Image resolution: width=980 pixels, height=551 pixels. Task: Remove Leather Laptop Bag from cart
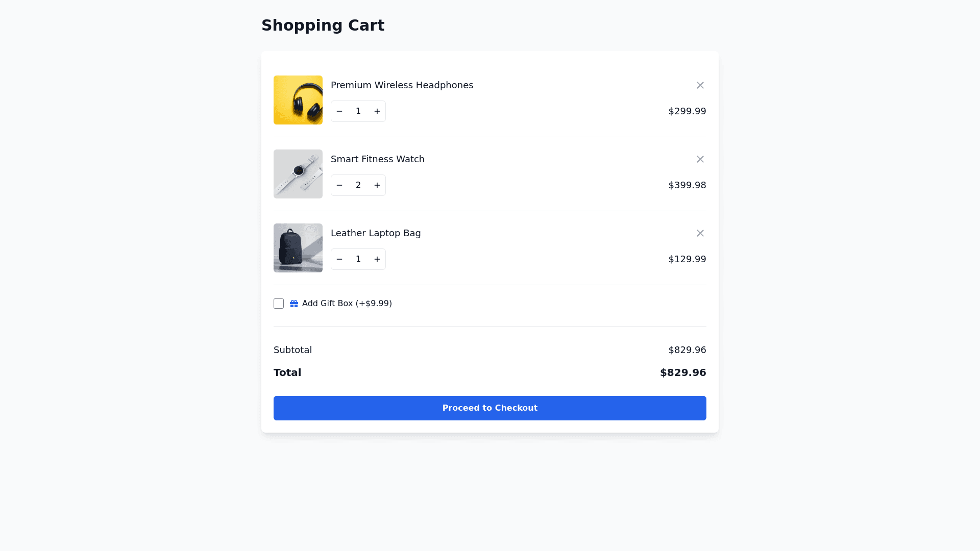700,233
